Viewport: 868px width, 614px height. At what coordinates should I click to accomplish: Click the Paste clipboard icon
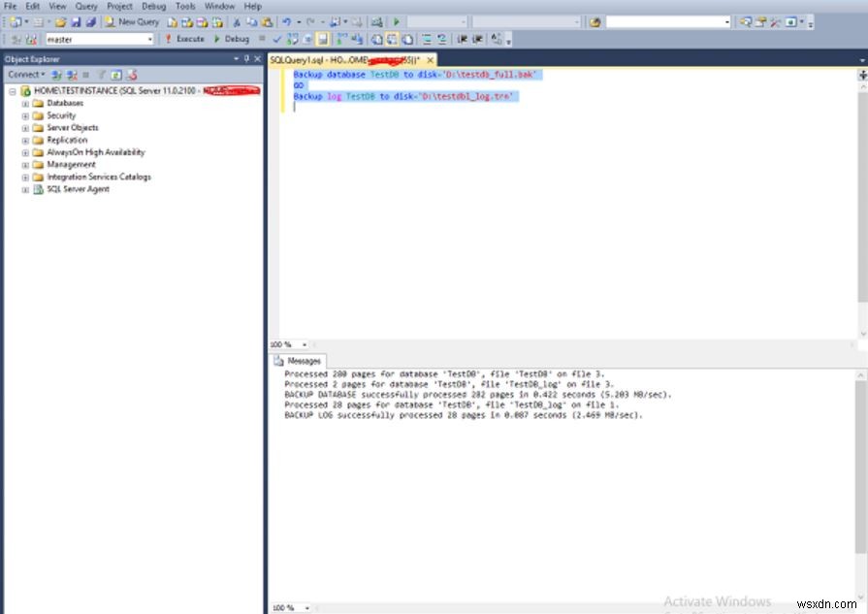(268, 22)
